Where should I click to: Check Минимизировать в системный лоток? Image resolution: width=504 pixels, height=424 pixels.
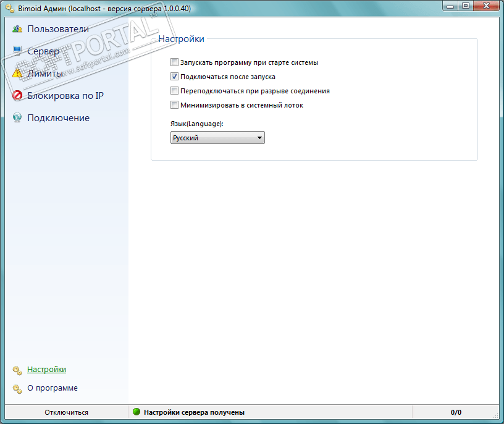174,104
